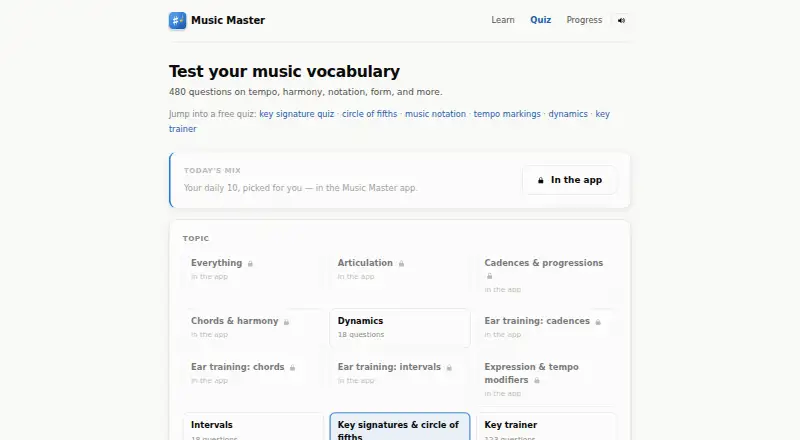The height and width of the screenshot is (440, 800).
Task: Select Key signatures & circle of fifths topic
Action: (x=399, y=427)
